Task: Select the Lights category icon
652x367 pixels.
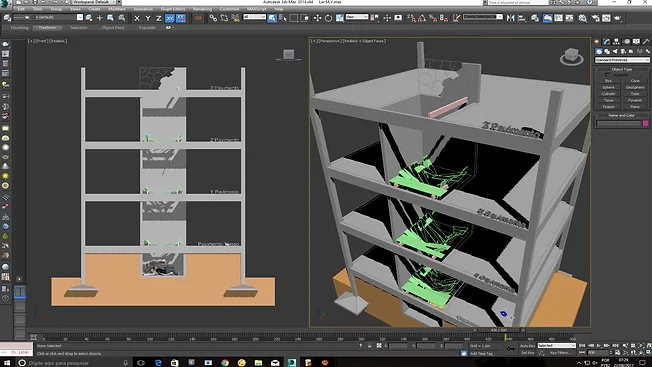Action: point(615,51)
